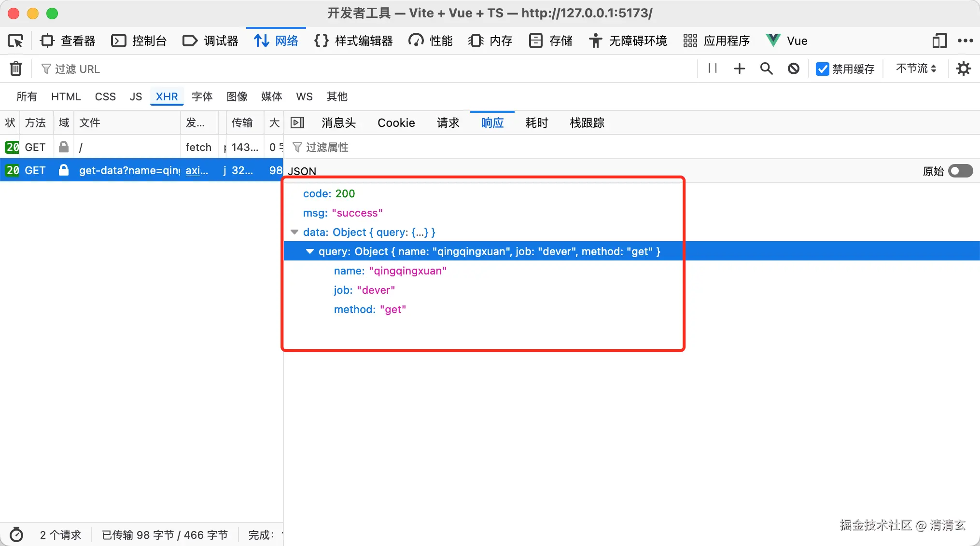Open the 存储 (Storage) panel

click(550, 41)
